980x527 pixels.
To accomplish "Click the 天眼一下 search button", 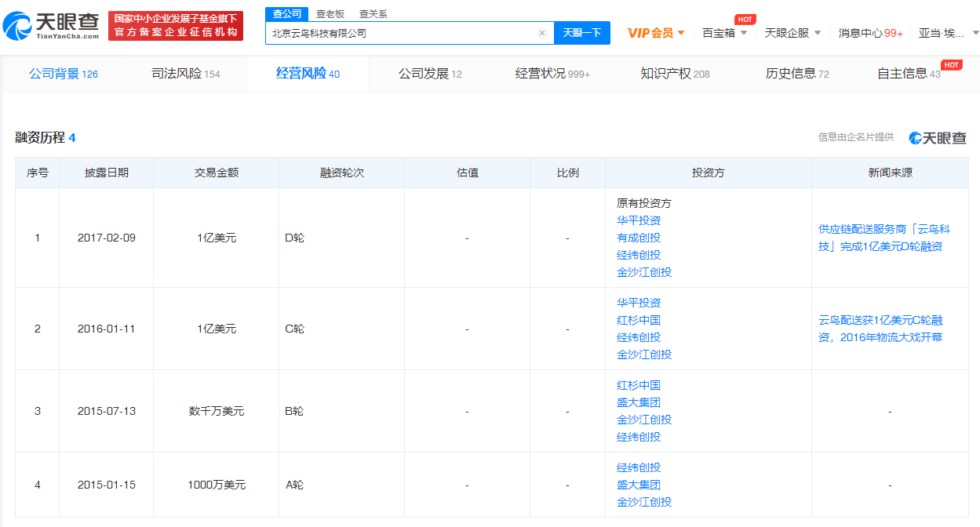I will point(582,33).
